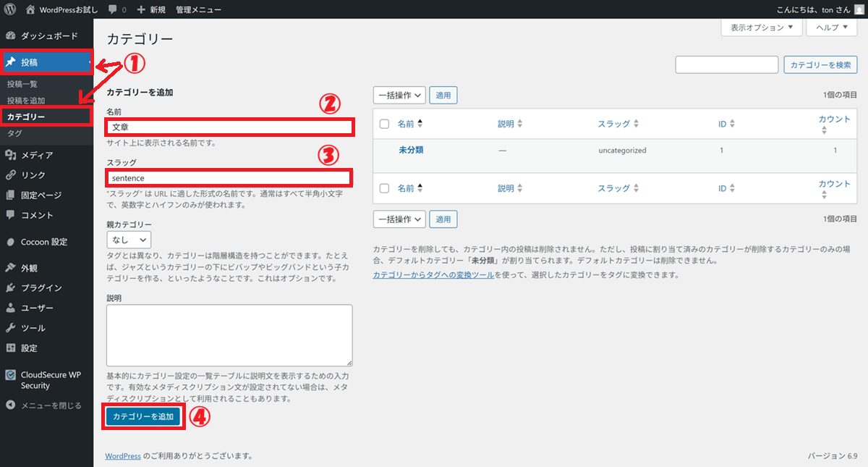The image size is (868, 467).
Task: Expand the top 一括操作 bulk actions dropdown
Action: pos(399,95)
